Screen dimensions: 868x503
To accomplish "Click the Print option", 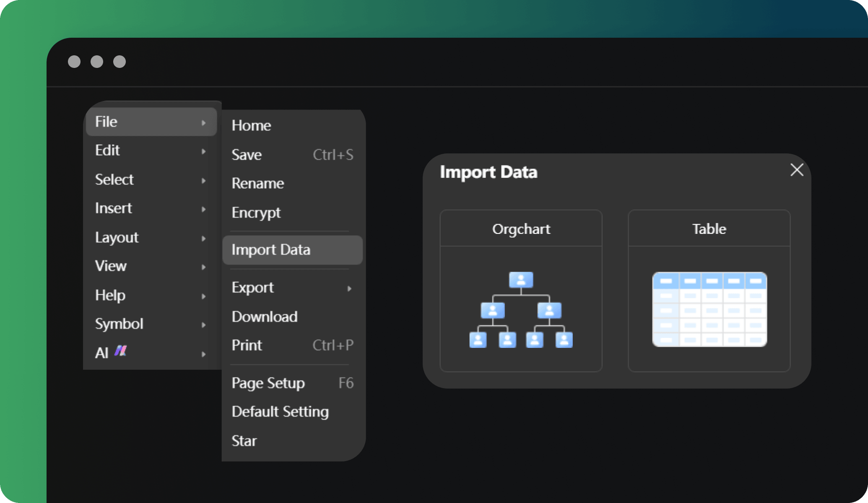I will [x=247, y=344].
